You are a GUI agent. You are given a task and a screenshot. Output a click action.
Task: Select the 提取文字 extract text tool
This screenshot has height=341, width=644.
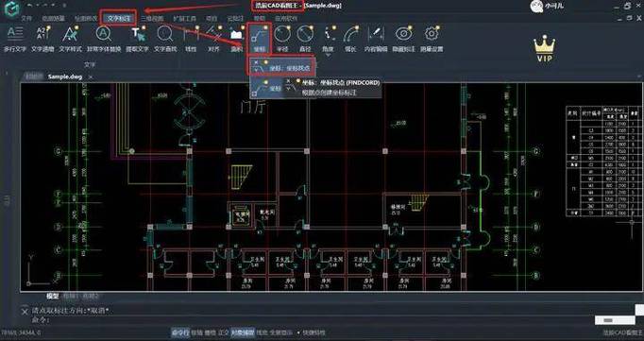pos(138,39)
